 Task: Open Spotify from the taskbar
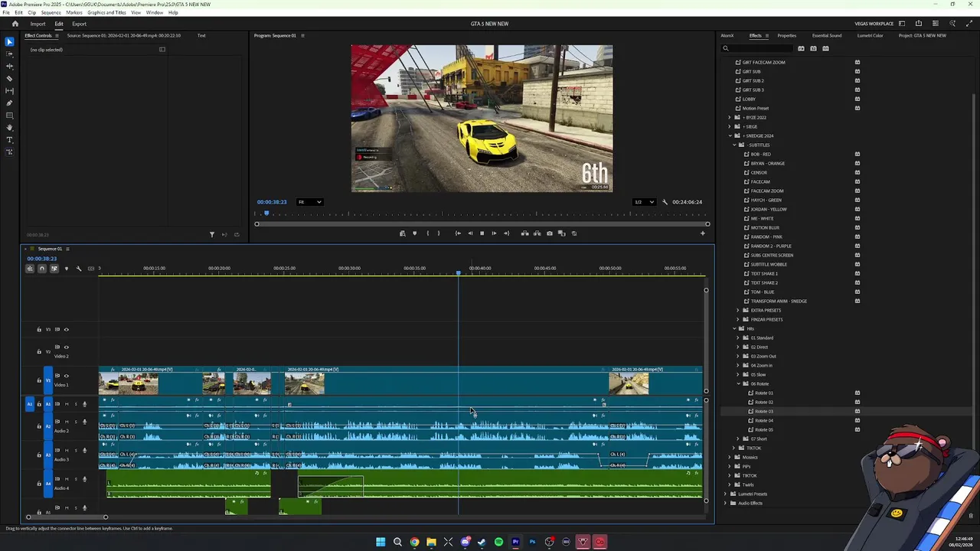click(x=498, y=542)
